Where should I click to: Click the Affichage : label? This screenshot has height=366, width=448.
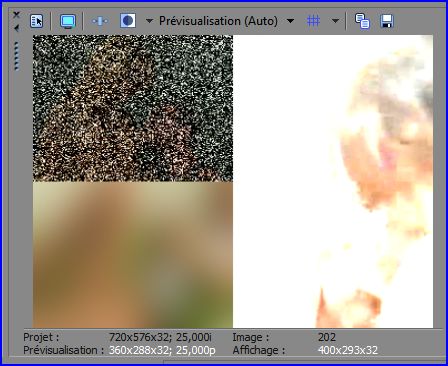[259, 350]
